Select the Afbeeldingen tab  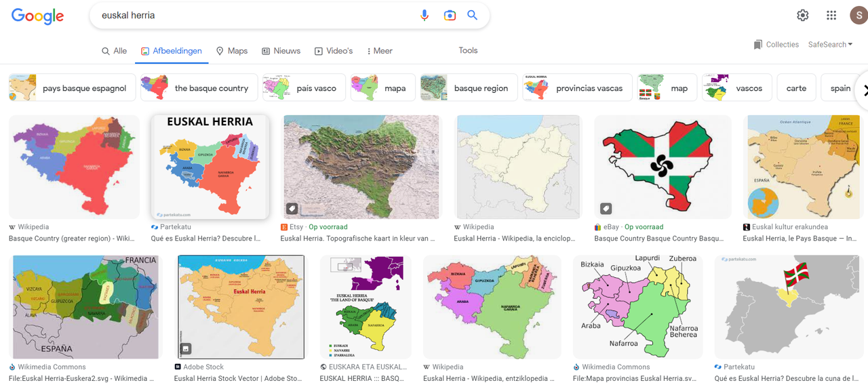pyautogui.click(x=172, y=51)
